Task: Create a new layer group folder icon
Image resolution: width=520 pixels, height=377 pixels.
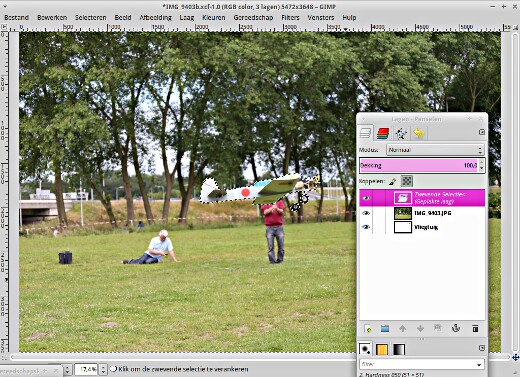Action: click(x=385, y=329)
